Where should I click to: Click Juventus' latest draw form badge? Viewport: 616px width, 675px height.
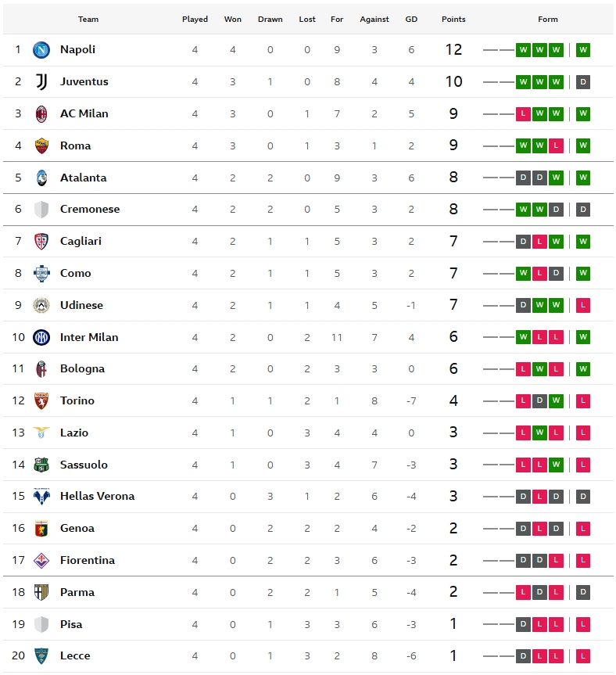click(583, 82)
